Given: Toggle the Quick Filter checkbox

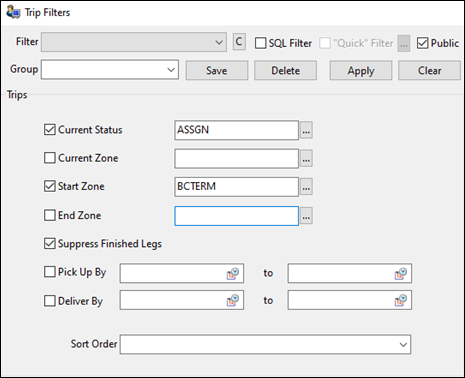Looking at the screenshot, I should (325, 43).
